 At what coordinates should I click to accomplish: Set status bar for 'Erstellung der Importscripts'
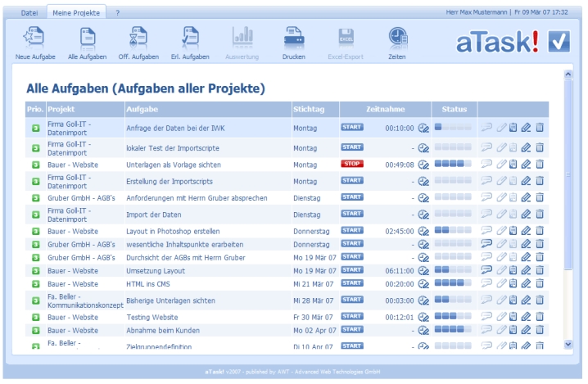pos(453,182)
